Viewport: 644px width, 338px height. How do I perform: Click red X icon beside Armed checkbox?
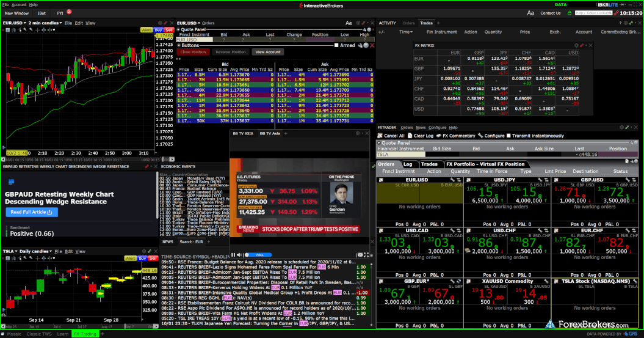(x=372, y=45)
